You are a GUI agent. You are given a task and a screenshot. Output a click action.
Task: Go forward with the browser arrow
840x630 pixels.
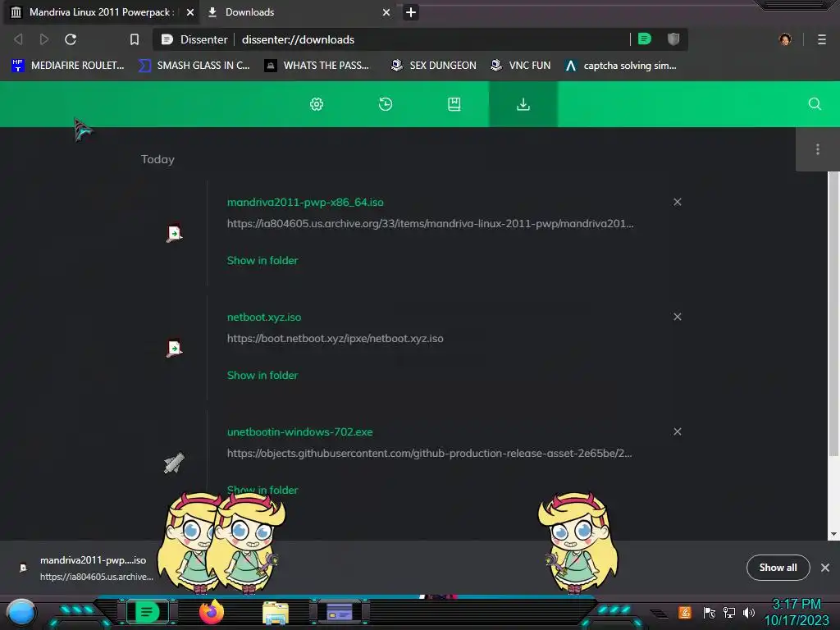44,39
